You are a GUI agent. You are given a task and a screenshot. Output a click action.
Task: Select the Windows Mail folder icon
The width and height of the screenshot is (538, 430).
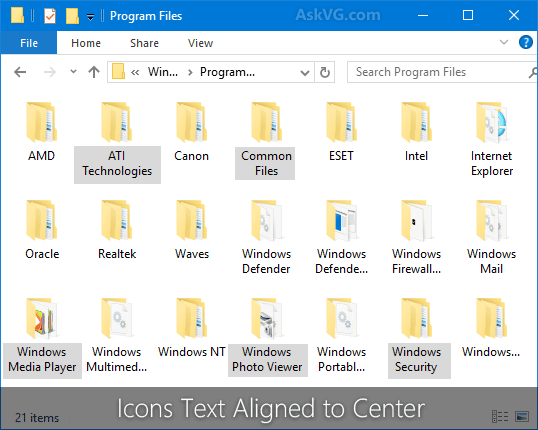[x=491, y=220]
